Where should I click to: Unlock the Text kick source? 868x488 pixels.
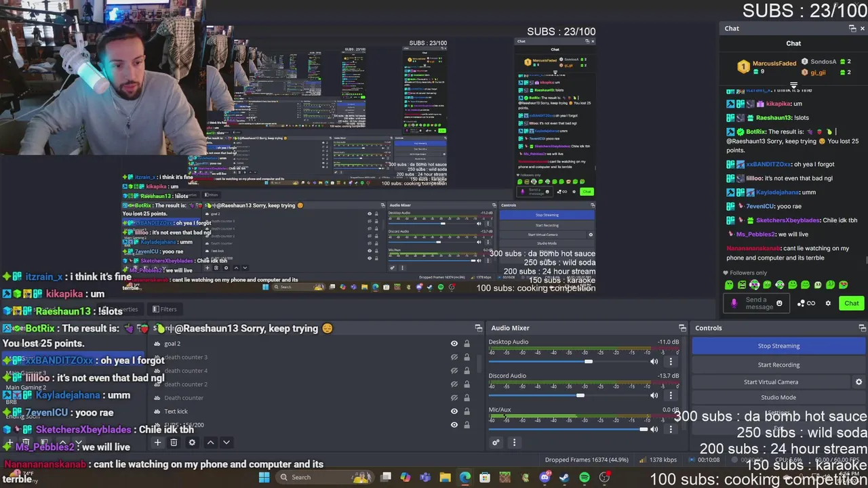(x=467, y=411)
